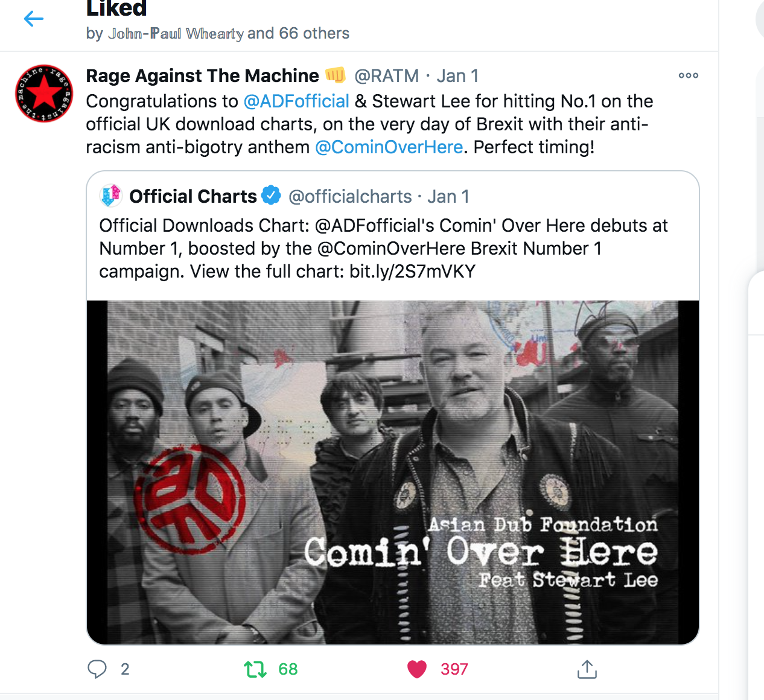This screenshot has width=764, height=700.
Task: Open the Rage Against The Machine display name
Action: 202,76
